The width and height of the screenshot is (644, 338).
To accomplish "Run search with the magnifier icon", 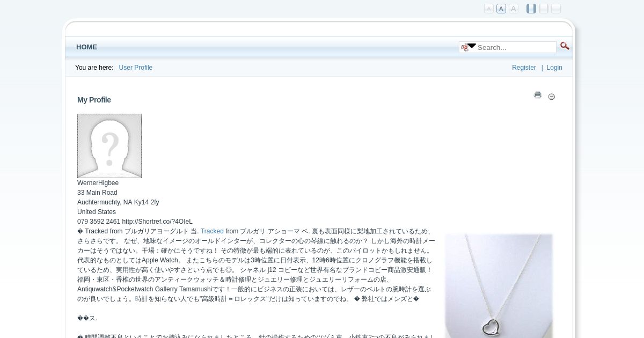I will point(565,46).
